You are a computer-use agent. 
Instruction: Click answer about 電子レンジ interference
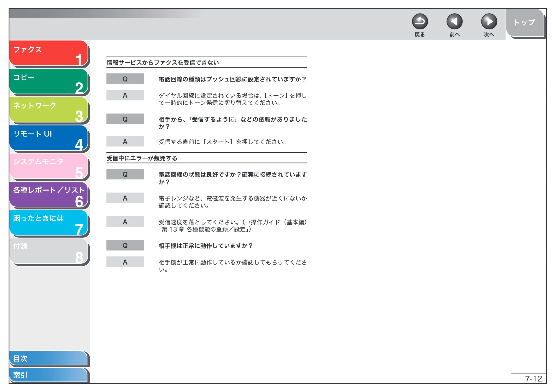click(233, 202)
